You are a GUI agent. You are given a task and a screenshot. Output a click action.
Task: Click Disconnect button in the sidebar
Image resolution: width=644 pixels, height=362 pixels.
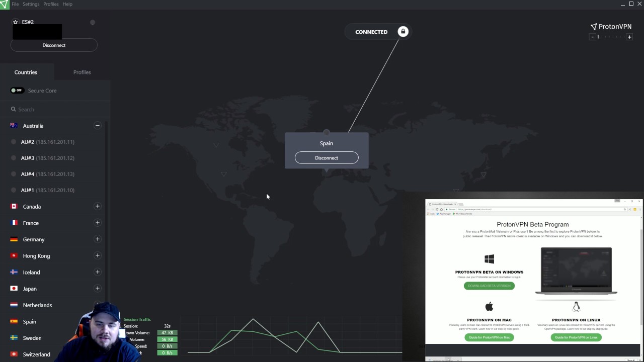point(54,45)
